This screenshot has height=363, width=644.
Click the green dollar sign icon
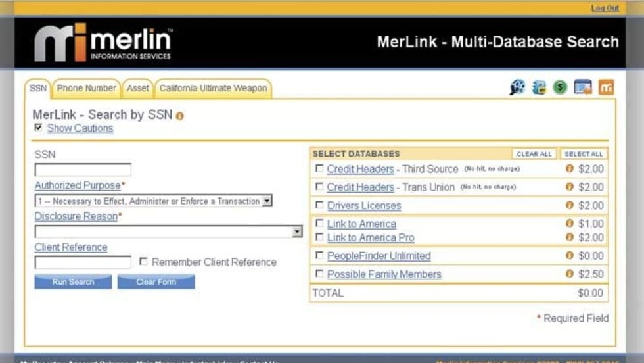click(560, 87)
